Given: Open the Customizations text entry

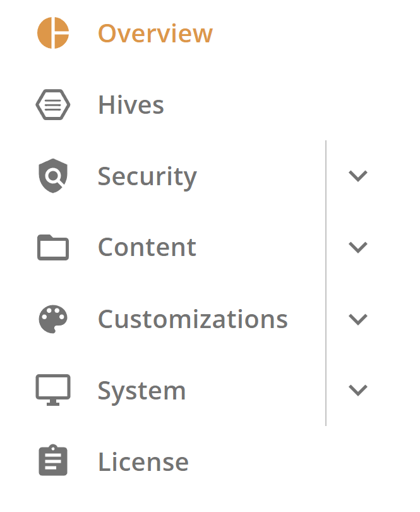Looking at the screenshot, I should 193,319.
